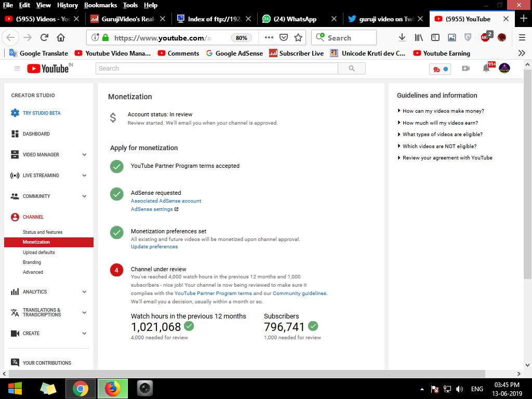Expand Video Manager section chevron

point(84,154)
